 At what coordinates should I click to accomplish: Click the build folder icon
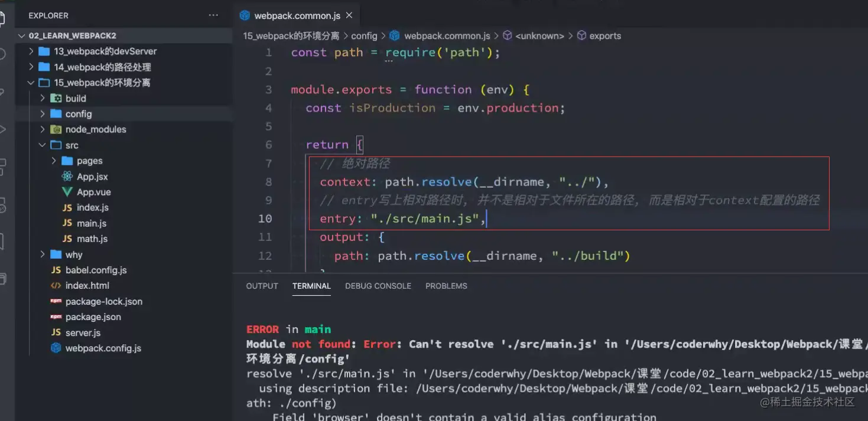point(56,98)
